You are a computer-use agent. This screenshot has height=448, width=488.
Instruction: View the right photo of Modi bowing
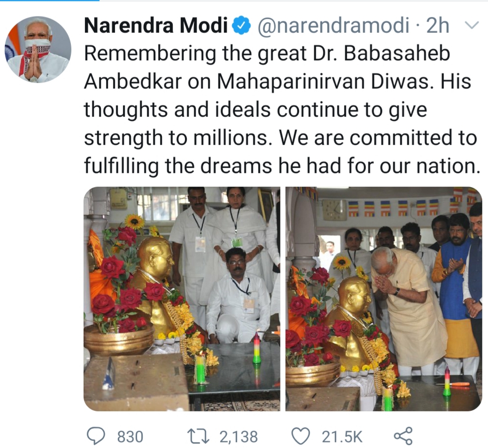pyautogui.click(x=384, y=299)
